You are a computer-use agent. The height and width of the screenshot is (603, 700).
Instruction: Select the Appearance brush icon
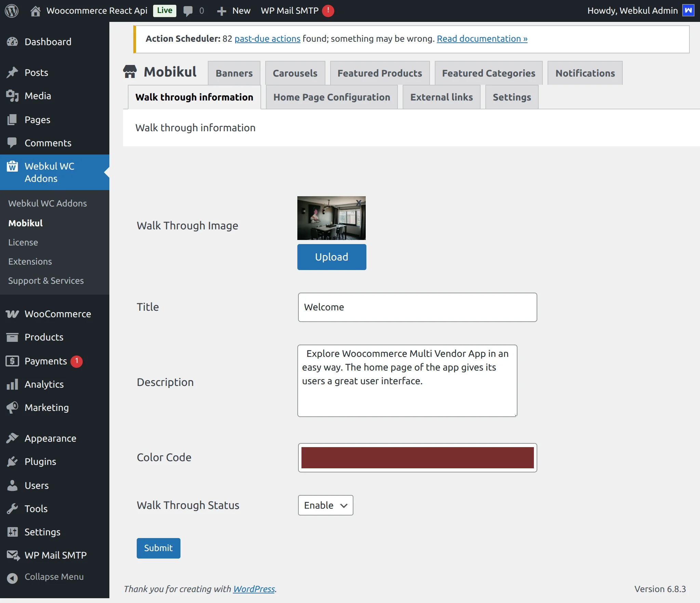pos(13,438)
